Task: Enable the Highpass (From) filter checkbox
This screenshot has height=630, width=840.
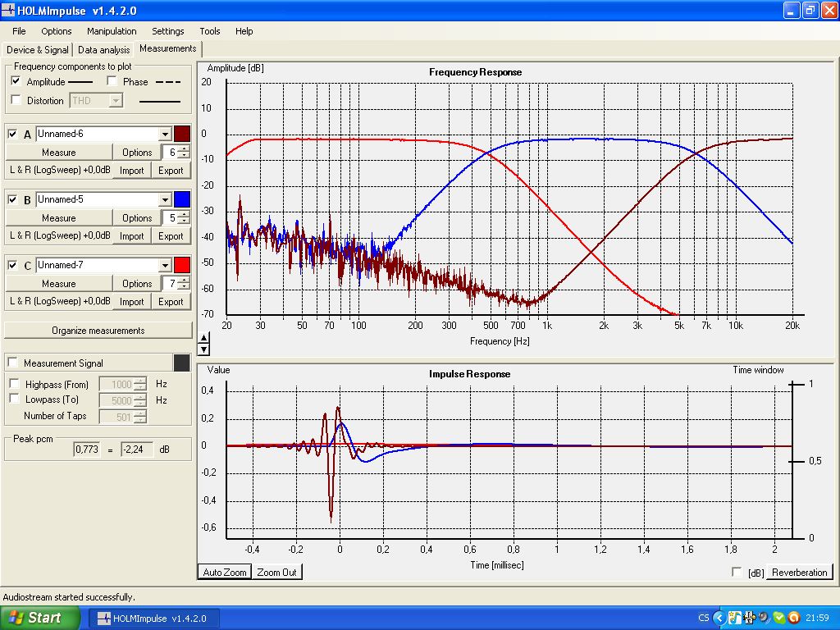Action: pos(15,384)
